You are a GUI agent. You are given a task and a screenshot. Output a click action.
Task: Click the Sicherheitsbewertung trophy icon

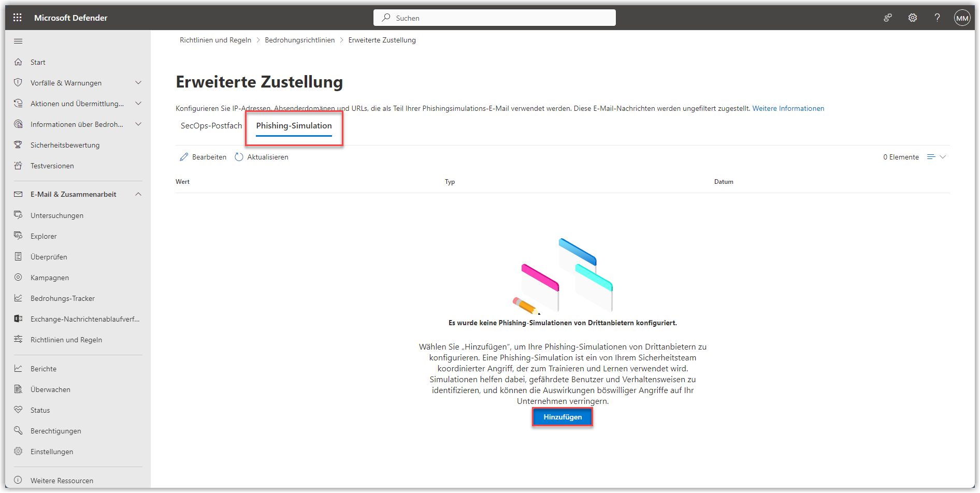pyautogui.click(x=18, y=145)
